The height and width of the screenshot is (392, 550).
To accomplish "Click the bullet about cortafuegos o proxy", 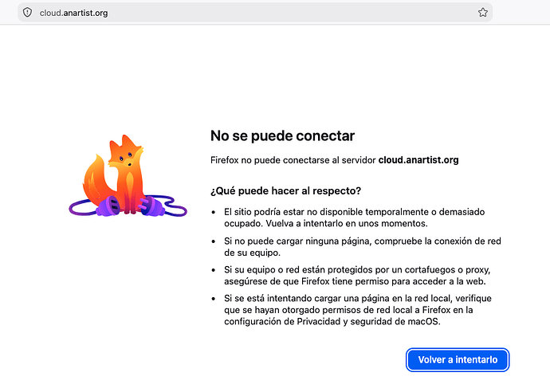I will click(357, 275).
